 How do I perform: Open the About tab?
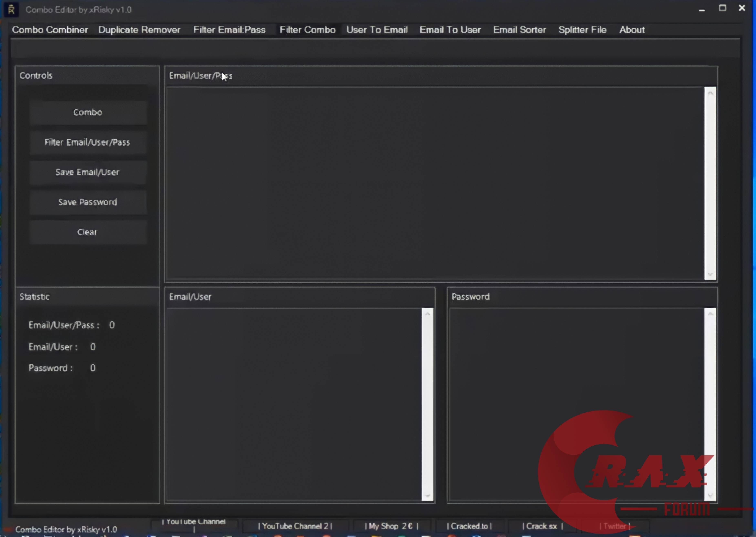tap(631, 30)
